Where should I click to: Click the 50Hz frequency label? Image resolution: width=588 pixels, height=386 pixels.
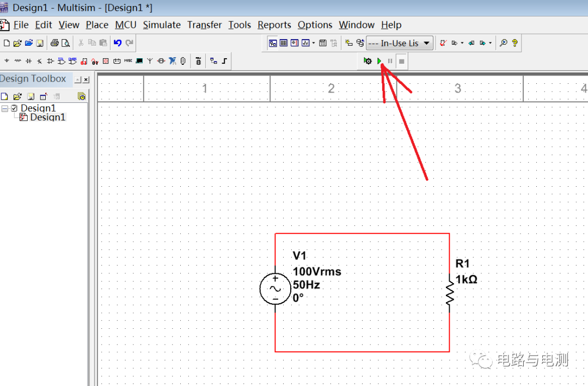(307, 285)
